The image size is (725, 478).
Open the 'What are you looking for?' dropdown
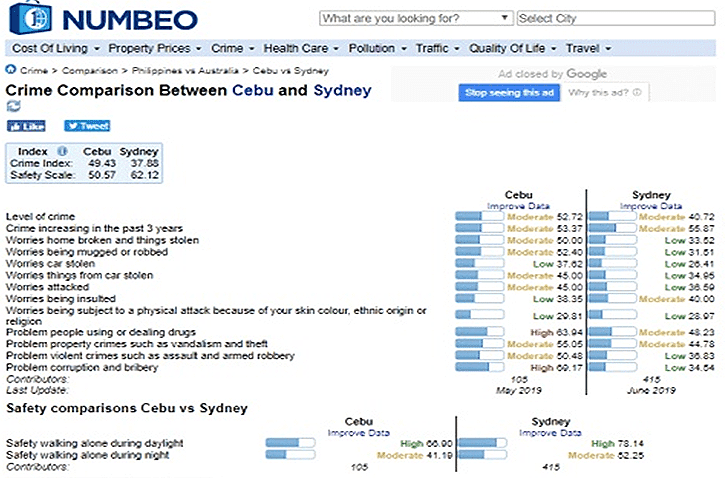tap(416, 18)
